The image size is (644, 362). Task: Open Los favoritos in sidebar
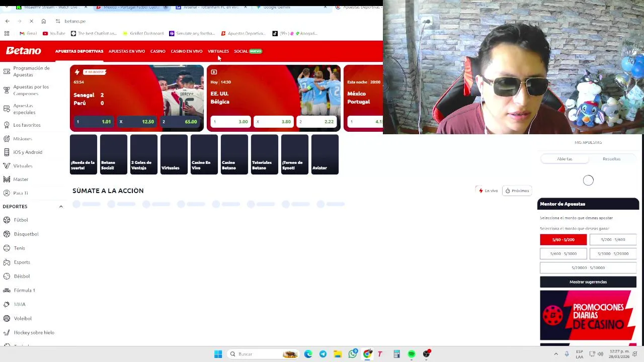coord(27,125)
